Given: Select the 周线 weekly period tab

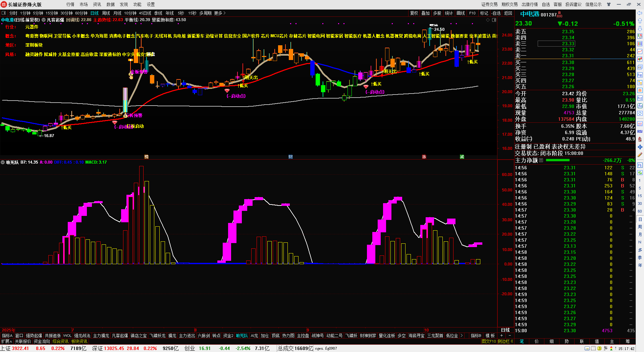Looking at the screenshot, I should coord(106,13).
